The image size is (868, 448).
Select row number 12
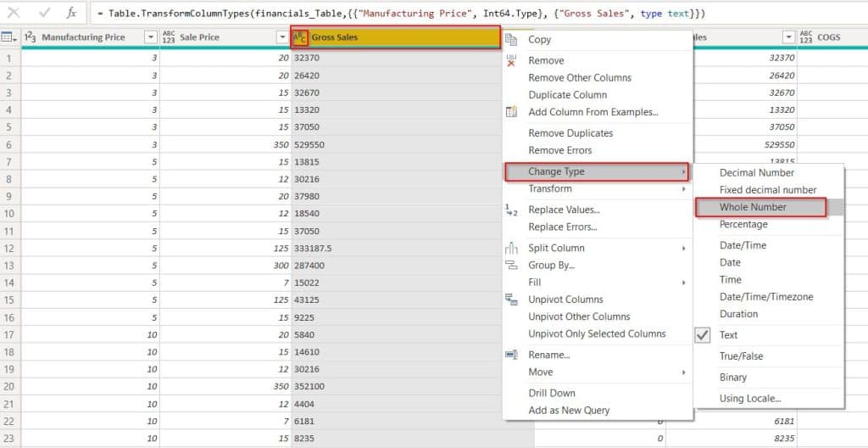click(8, 249)
